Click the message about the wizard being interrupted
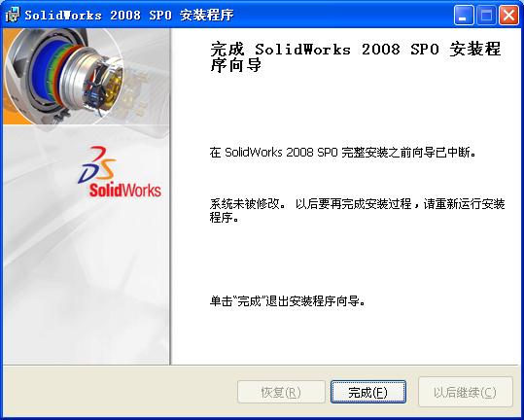524x420 pixels. click(x=343, y=153)
